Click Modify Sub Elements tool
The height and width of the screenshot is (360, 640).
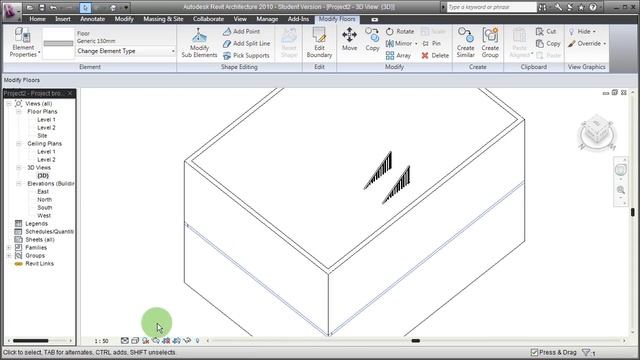coord(199,43)
